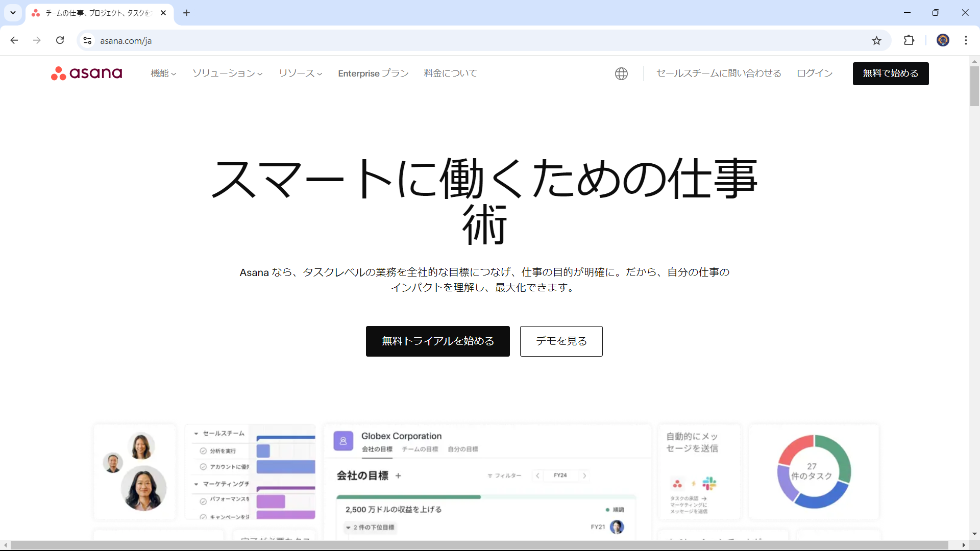Click the large woman portrait thumbnail
The width and height of the screenshot is (980, 551).
click(143, 488)
